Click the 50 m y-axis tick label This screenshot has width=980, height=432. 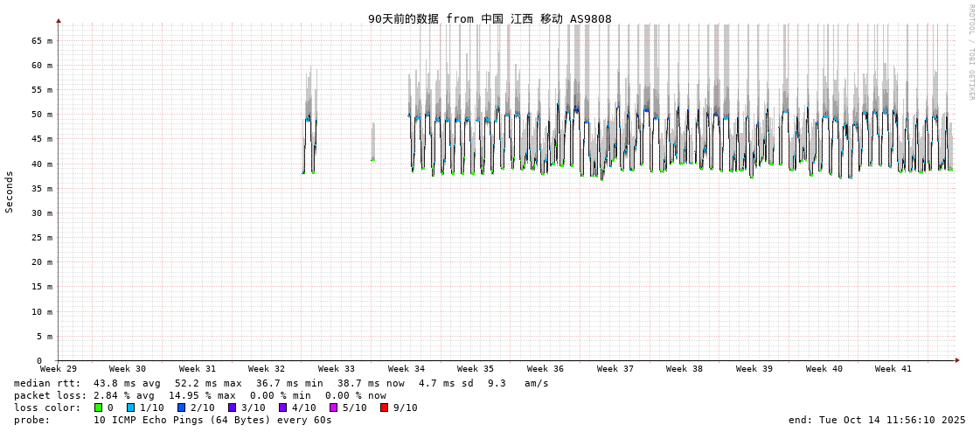(42, 115)
